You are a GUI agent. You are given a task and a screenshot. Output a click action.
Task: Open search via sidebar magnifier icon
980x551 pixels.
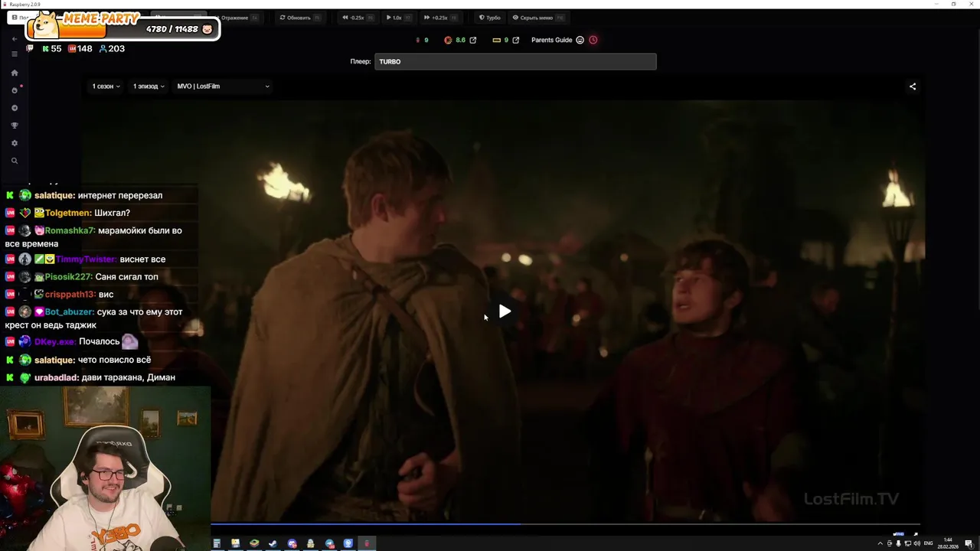14,161
